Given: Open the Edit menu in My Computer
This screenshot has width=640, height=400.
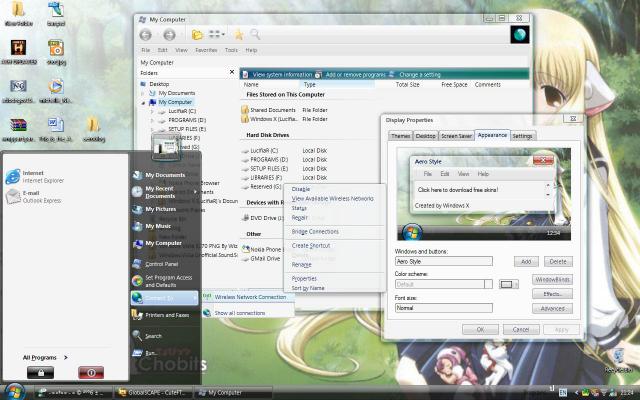Looking at the screenshot, I should pos(162,50).
